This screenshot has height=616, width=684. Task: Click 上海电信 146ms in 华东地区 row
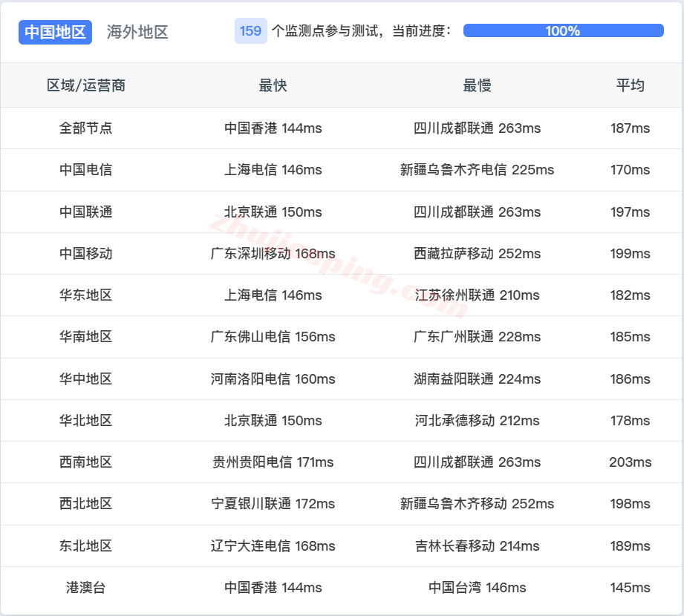(273, 295)
